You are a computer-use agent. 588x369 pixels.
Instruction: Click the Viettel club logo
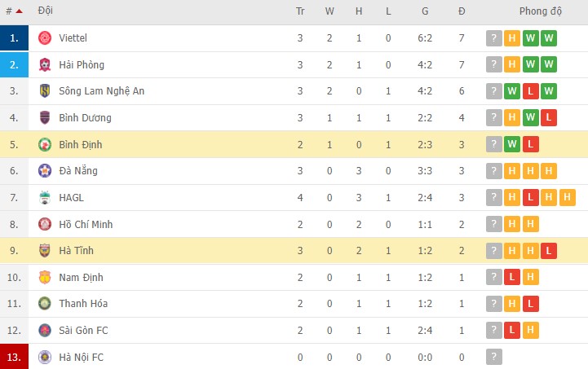point(45,38)
